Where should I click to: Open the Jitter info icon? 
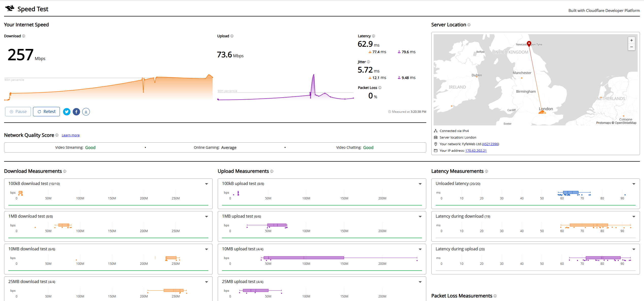368,62
